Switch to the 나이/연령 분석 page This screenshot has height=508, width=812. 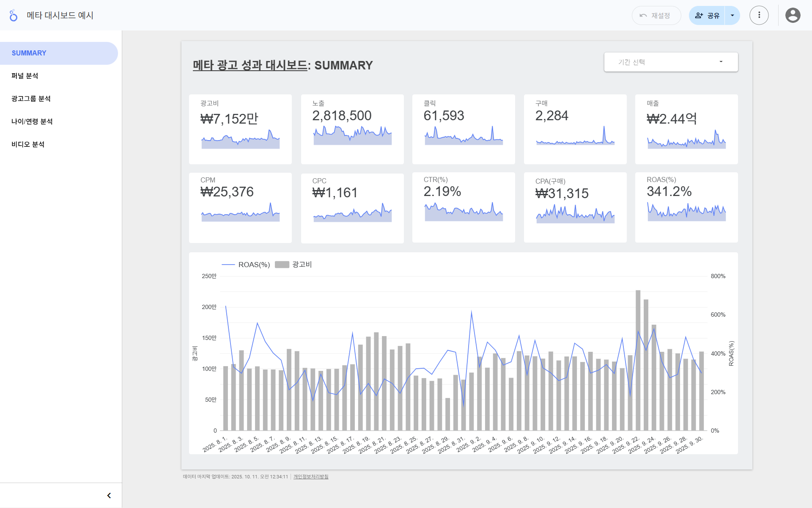[32, 122]
